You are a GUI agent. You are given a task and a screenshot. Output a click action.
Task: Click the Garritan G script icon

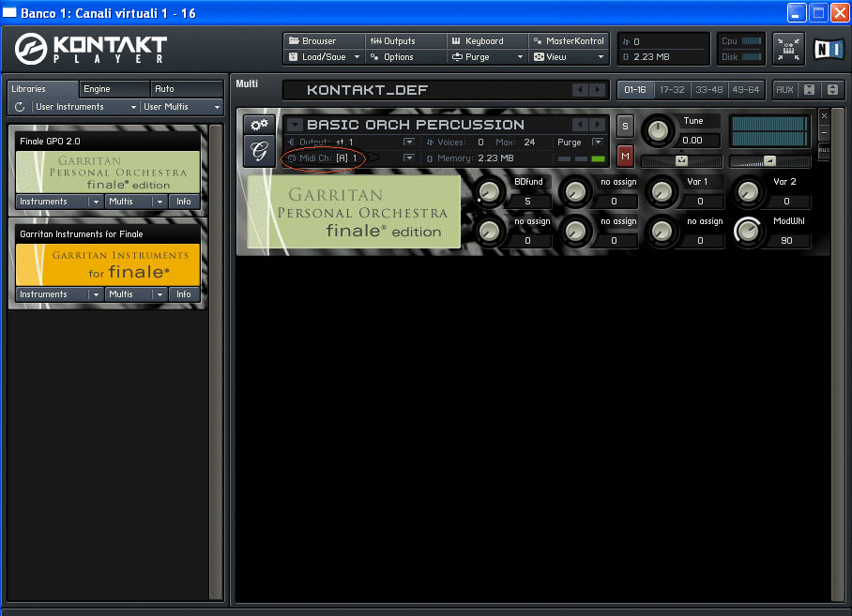tap(259, 150)
